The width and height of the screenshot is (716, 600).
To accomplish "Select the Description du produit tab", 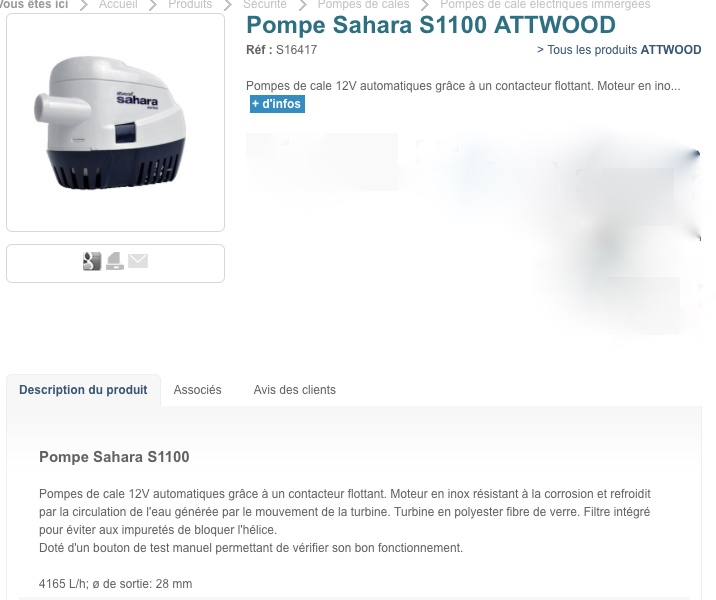I will coord(83,390).
